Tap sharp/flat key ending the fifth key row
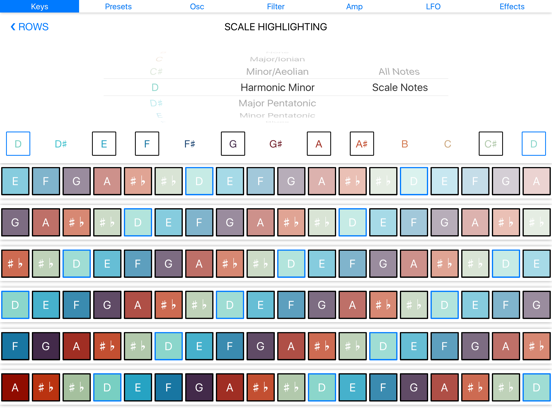552x414 pixels. click(537, 346)
